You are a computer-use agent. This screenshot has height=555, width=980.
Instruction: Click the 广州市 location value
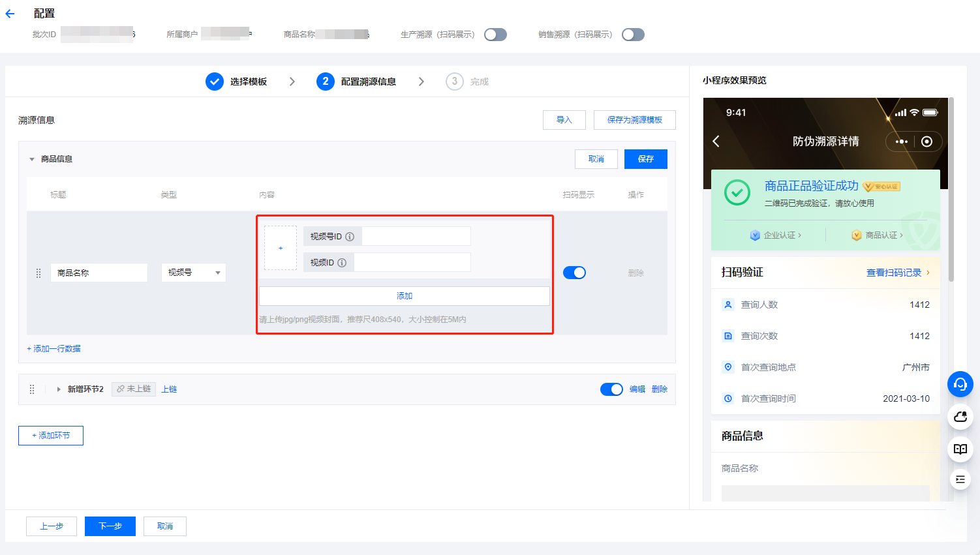(x=916, y=367)
